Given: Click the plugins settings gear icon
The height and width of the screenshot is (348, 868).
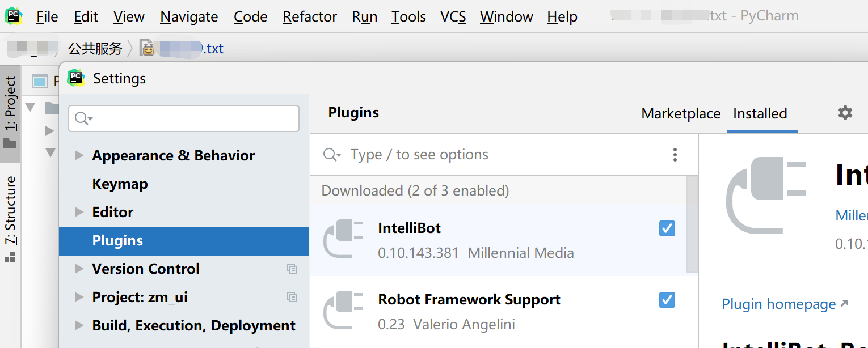Looking at the screenshot, I should tap(845, 113).
